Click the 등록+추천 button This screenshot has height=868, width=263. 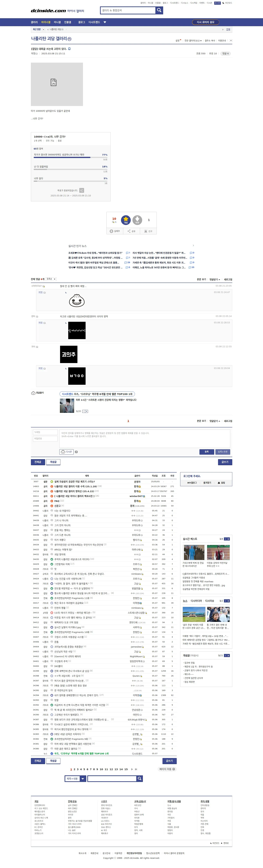pyautogui.click(x=223, y=452)
